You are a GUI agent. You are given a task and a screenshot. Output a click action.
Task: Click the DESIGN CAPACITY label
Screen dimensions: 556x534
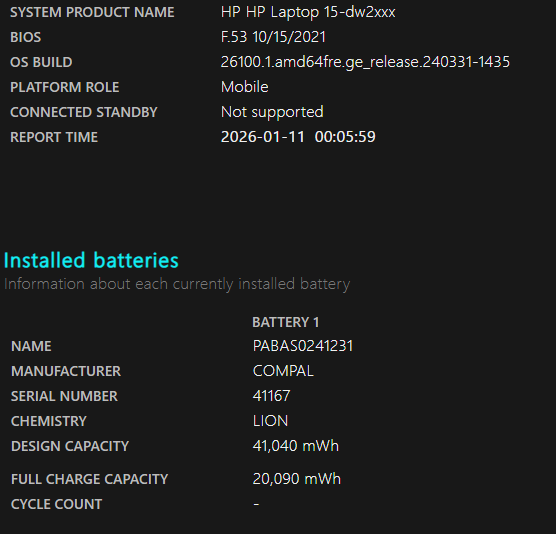pyautogui.click(x=70, y=446)
